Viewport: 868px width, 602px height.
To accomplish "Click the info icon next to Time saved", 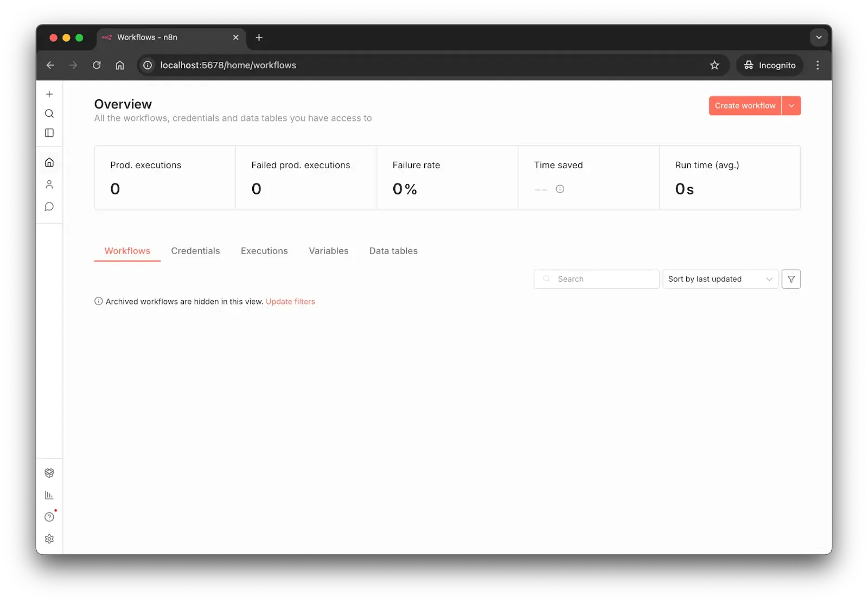I will pos(560,189).
